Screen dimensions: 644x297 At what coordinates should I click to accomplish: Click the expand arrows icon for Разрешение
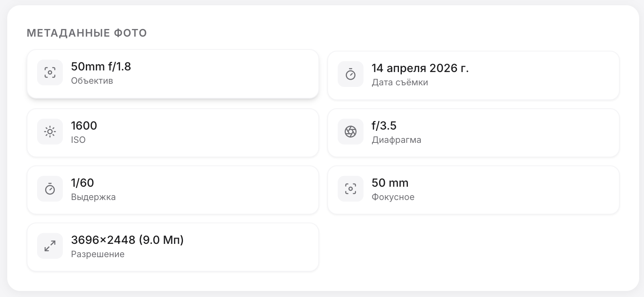pos(50,246)
